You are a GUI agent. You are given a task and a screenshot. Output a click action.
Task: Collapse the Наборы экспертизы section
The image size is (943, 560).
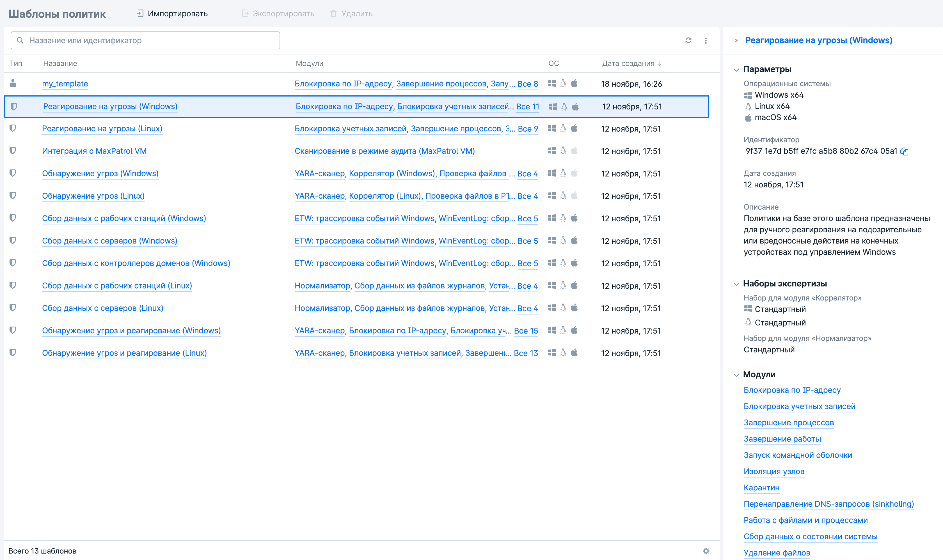tap(736, 284)
